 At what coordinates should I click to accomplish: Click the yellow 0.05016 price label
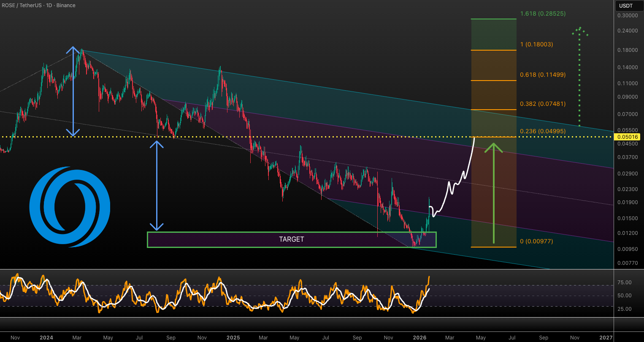coord(628,137)
